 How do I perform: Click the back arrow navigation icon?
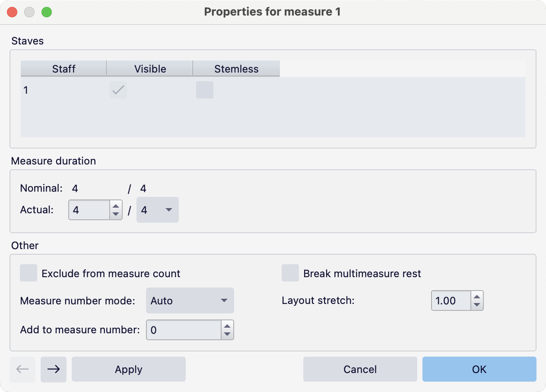tap(22, 370)
